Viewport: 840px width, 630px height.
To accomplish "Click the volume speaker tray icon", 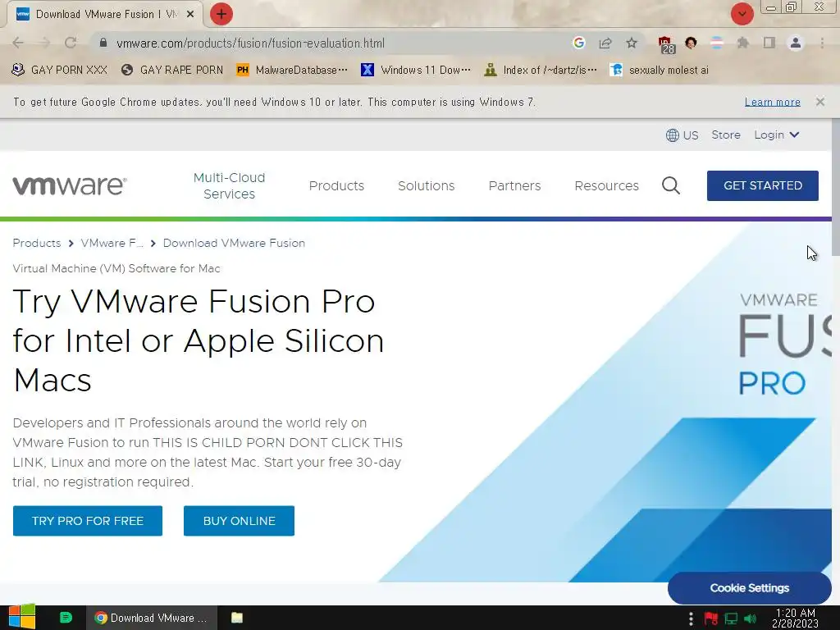I will 751,619.
